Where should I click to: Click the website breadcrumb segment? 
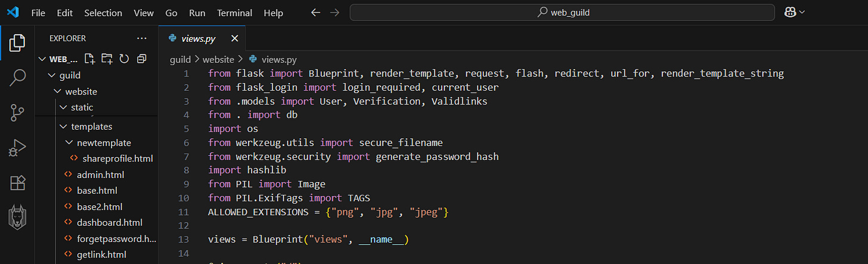tap(219, 59)
